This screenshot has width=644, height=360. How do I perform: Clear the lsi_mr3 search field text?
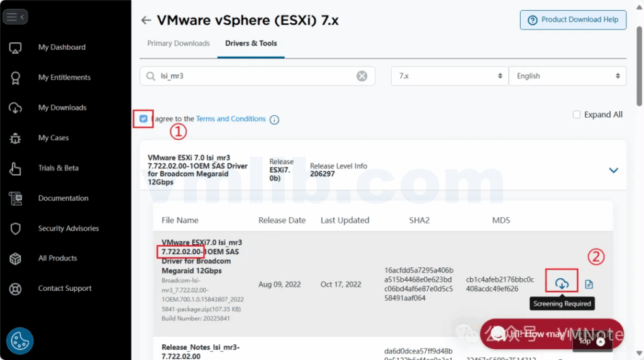tap(362, 76)
